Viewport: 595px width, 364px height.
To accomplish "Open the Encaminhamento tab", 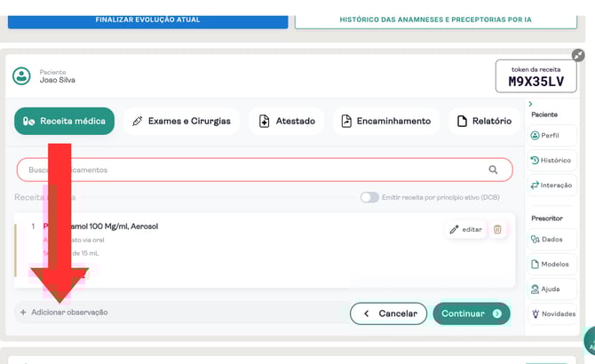I will click(x=386, y=122).
